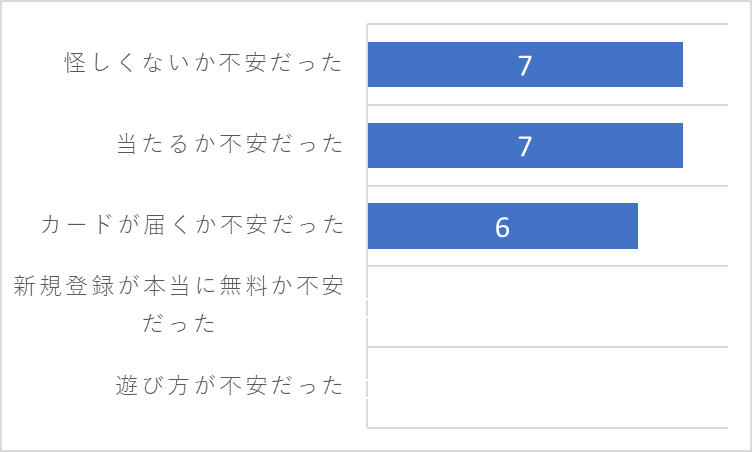752x452 pixels.
Task: Click empty plot row beside 新規登録 label
Action: click(548, 306)
